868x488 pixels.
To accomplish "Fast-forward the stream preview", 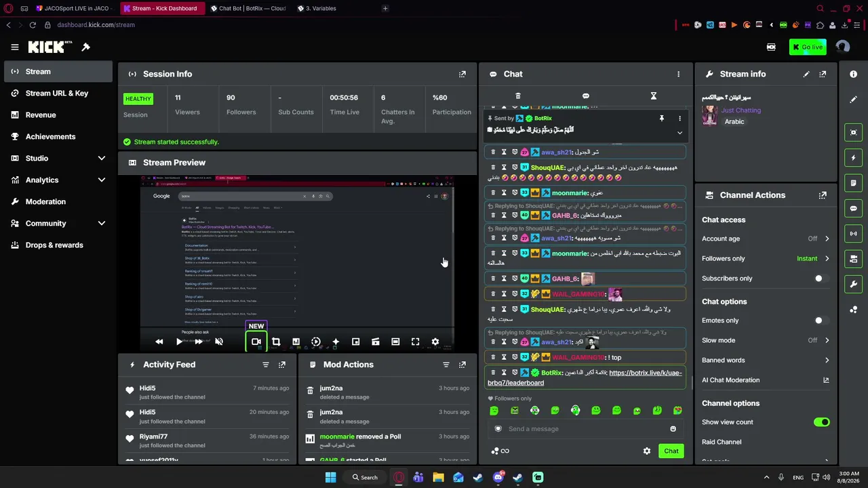I will [199, 342].
